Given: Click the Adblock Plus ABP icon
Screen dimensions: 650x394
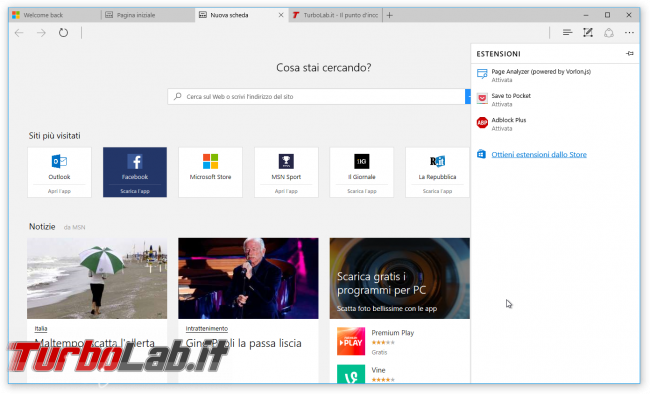Looking at the screenshot, I should (482, 123).
